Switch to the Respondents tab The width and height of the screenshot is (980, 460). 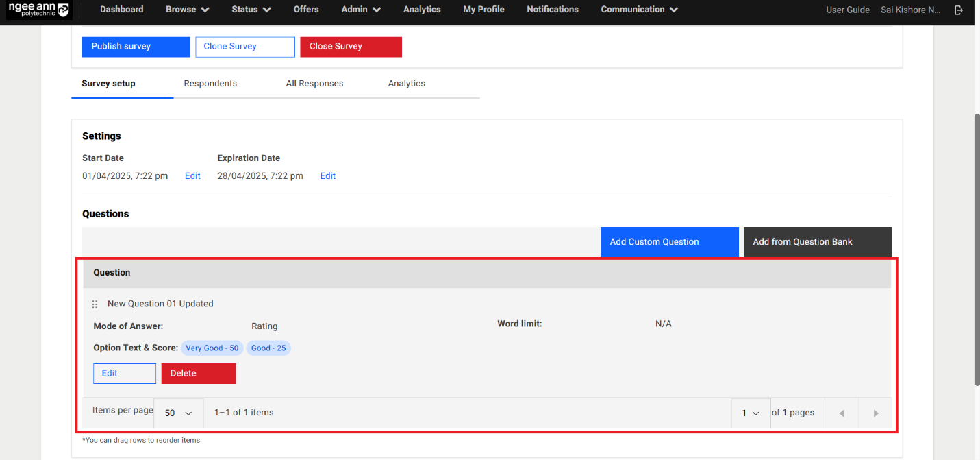(x=210, y=84)
